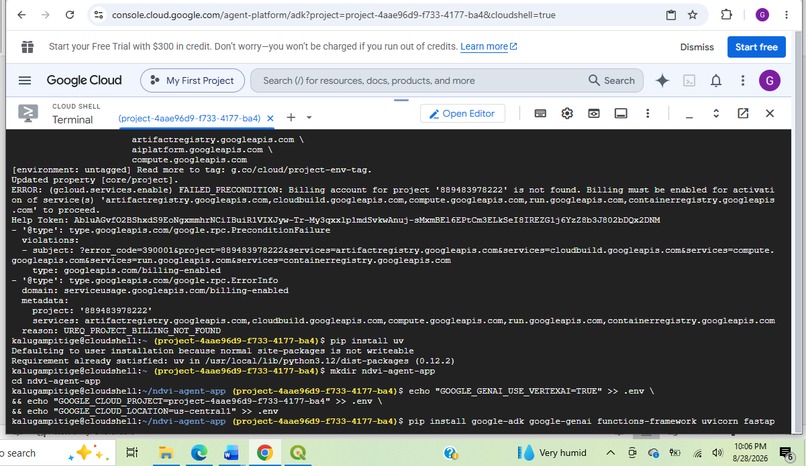
Task: Focus the resources search field
Action: tap(416, 81)
